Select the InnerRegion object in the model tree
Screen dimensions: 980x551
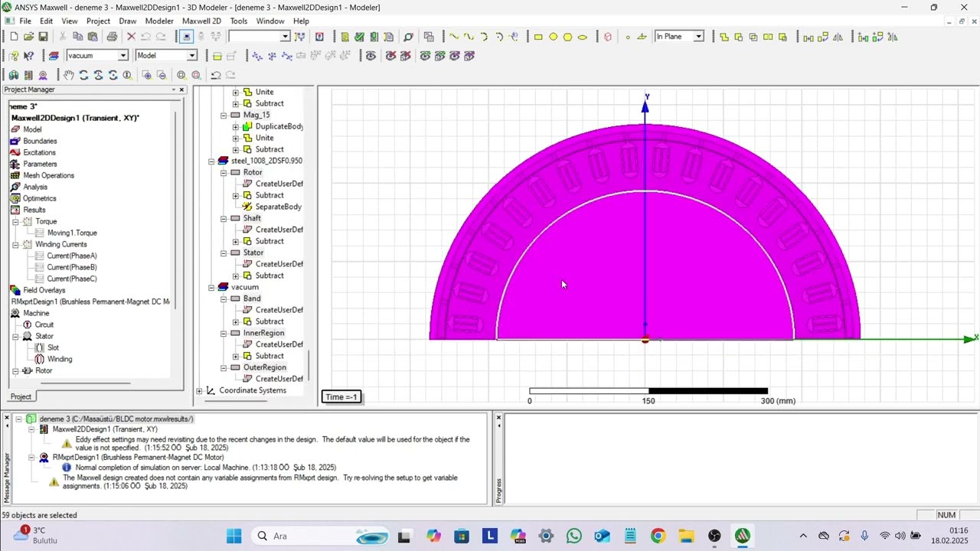point(263,333)
